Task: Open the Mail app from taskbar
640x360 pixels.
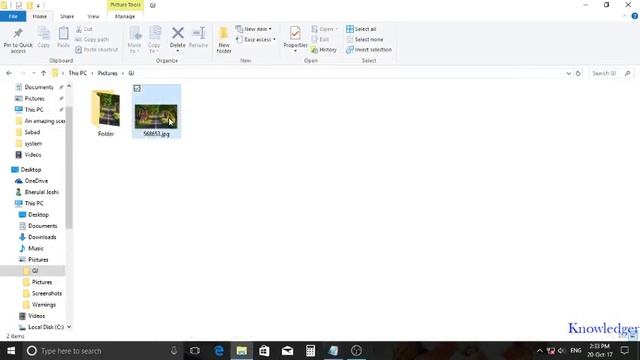Action: pos(287,351)
